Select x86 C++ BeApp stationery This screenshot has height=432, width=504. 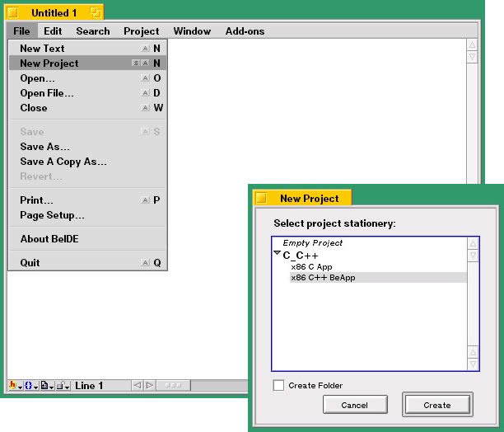coord(378,278)
